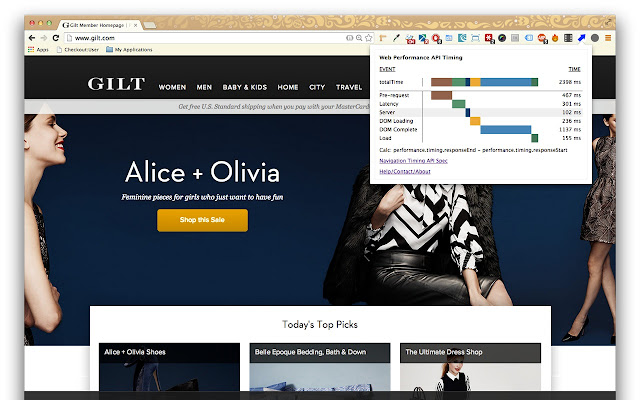The image size is (640, 400).
Task: Open the orange ruler extension icon
Action: (x=382, y=38)
